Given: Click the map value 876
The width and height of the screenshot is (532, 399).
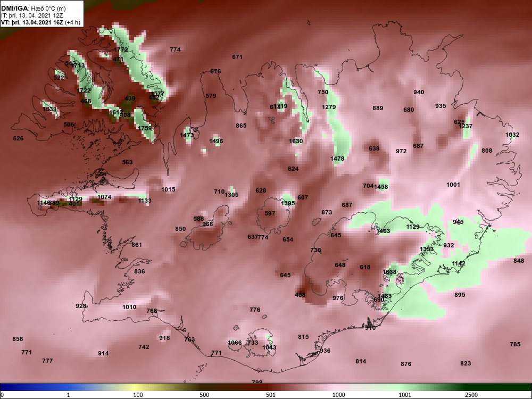Looking at the screenshot, I should [x=406, y=364].
